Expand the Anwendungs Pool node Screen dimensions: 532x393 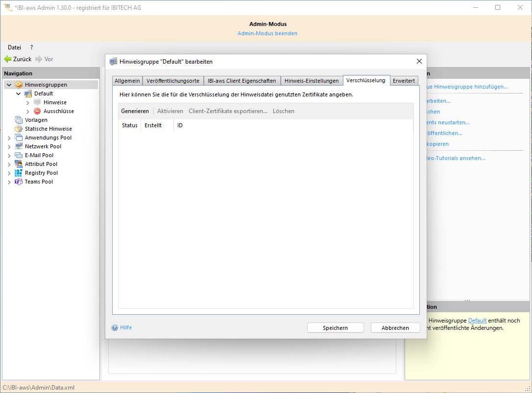pyautogui.click(x=9, y=138)
